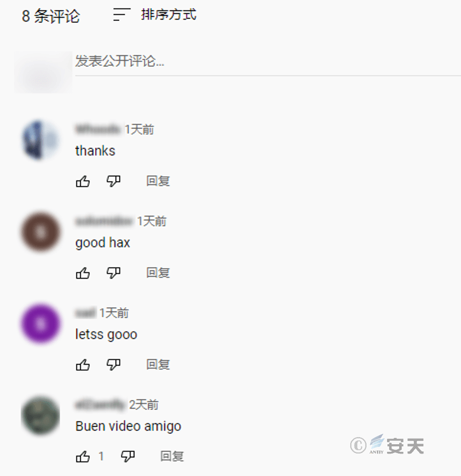Image resolution: width=461 pixels, height=476 pixels.
Task: Reply to the "good hax" comment
Action: (158, 273)
